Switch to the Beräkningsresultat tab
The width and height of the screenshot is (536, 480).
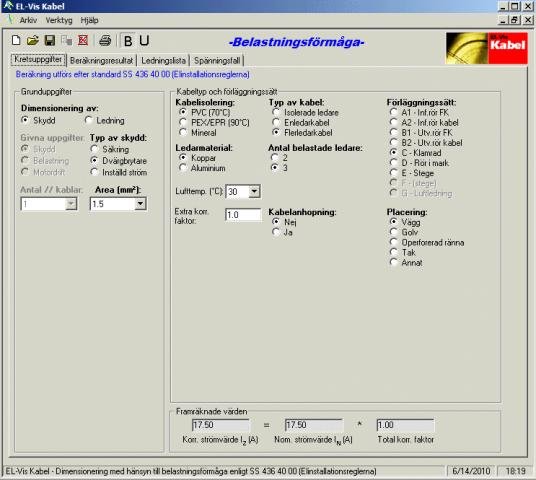click(101, 61)
